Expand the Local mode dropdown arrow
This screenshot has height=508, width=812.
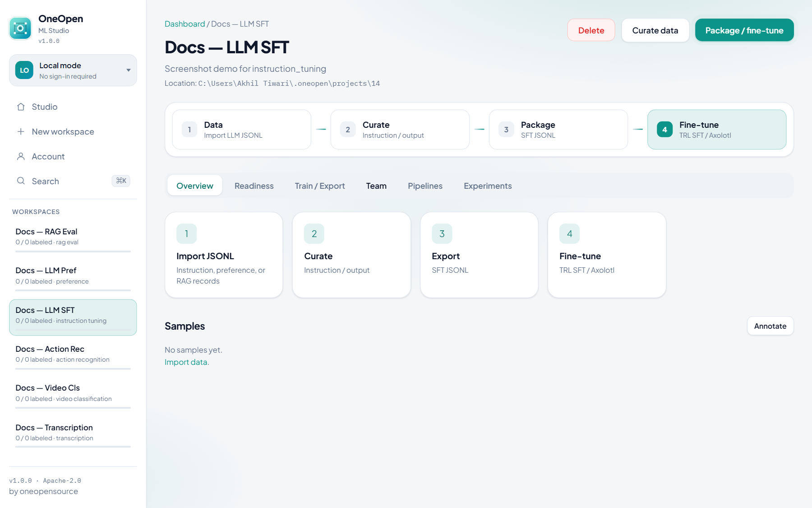tap(129, 70)
